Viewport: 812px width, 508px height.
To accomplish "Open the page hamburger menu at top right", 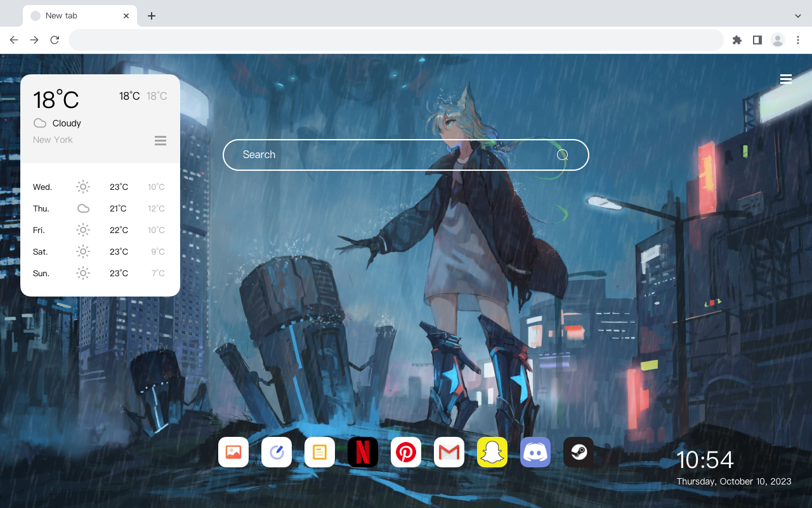I will coord(786,79).
